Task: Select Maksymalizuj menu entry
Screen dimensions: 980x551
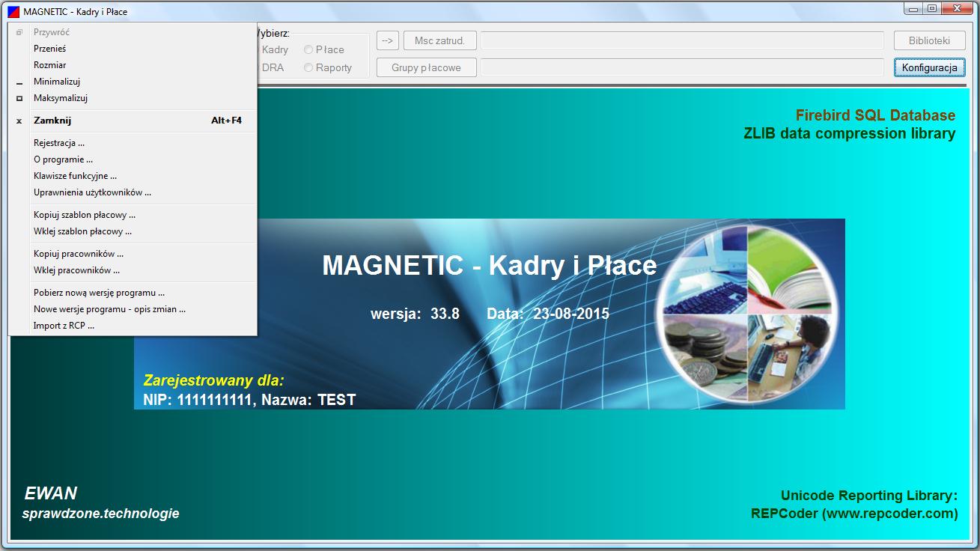Action: [133, 98]
